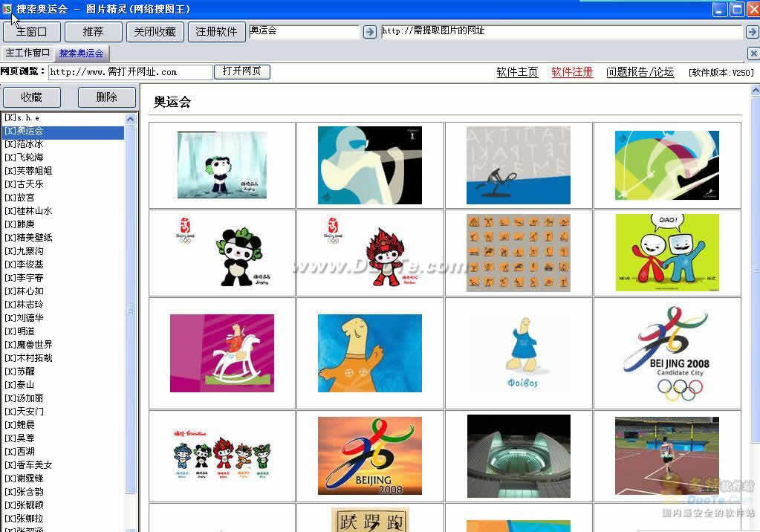Click the 推荐 button
Screen dimensions: 760x532
point(93,32)
